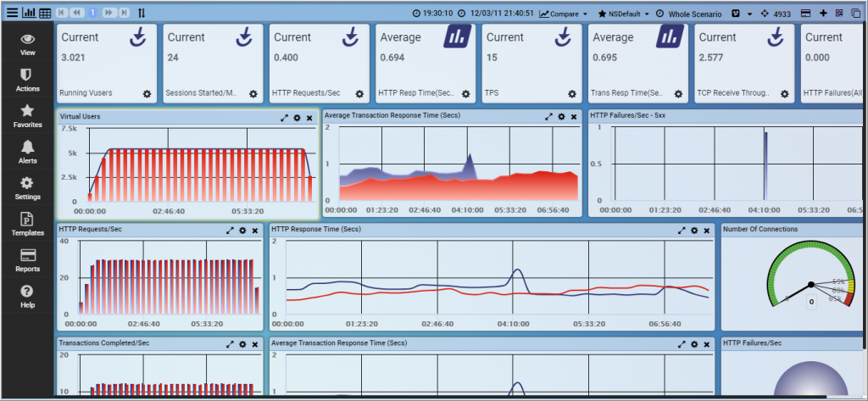868x401 pixels.
Task: Switch to the table grid view
Action: click(x=45, y=13)
